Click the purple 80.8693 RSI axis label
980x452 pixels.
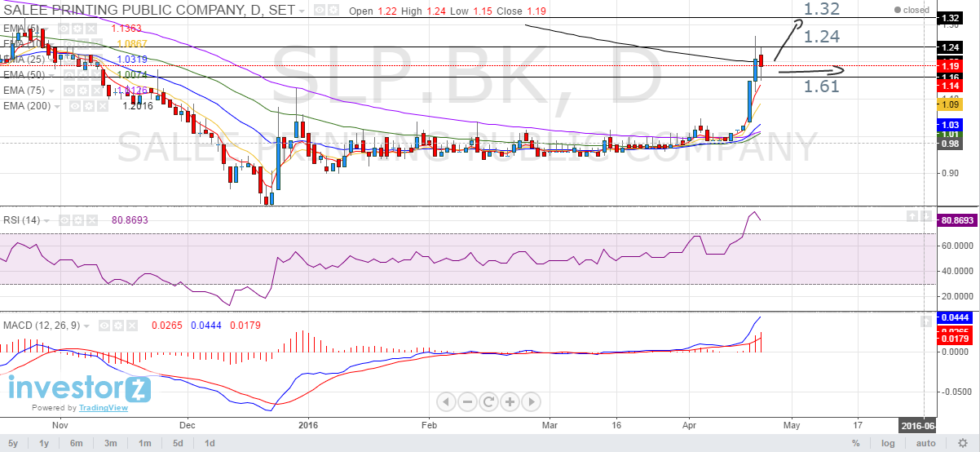[x=958, y=220]
